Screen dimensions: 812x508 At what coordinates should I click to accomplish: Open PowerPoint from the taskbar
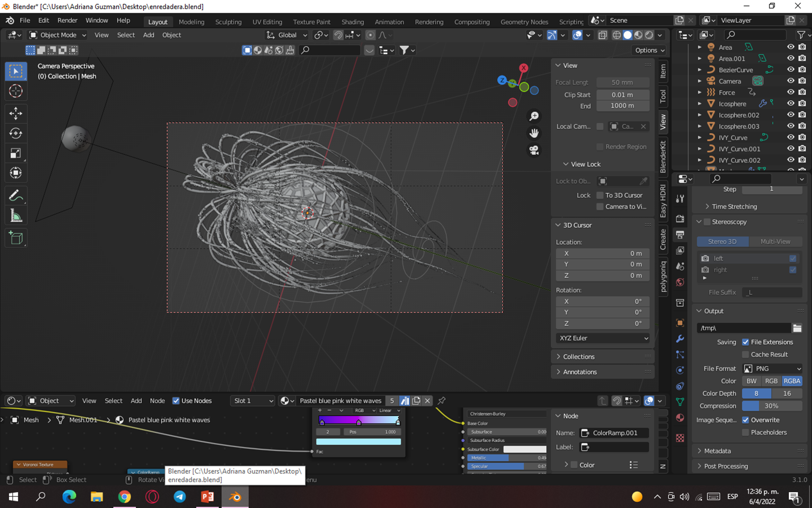tap(208, 497)
